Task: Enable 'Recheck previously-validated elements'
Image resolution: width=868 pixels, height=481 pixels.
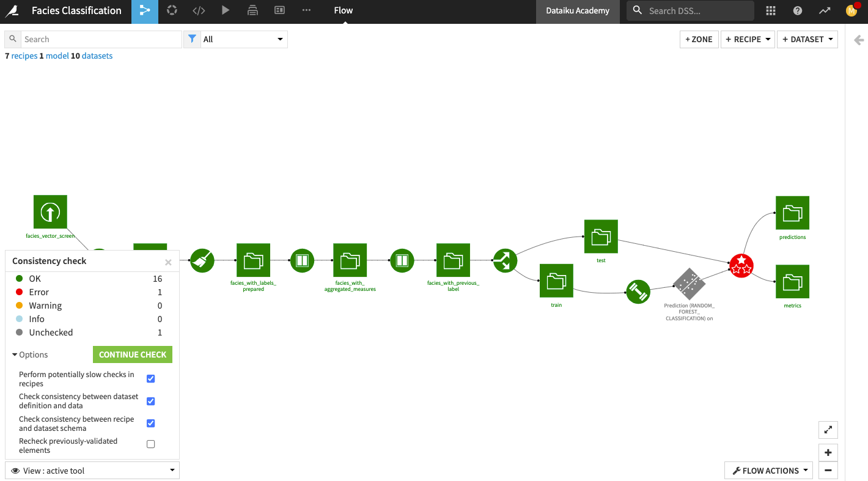Action: click(x=150, y=444)
